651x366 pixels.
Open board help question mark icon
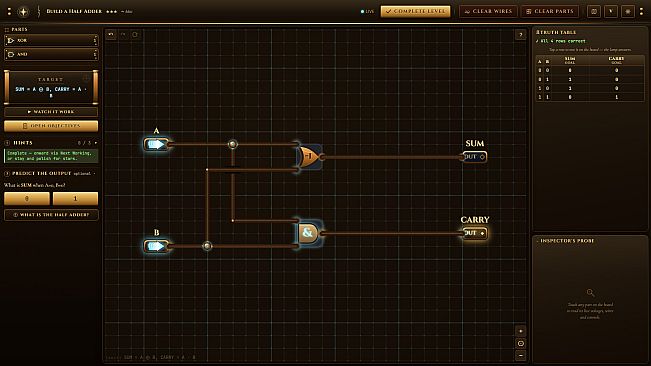pyautogui.click(x=521, y=35)
